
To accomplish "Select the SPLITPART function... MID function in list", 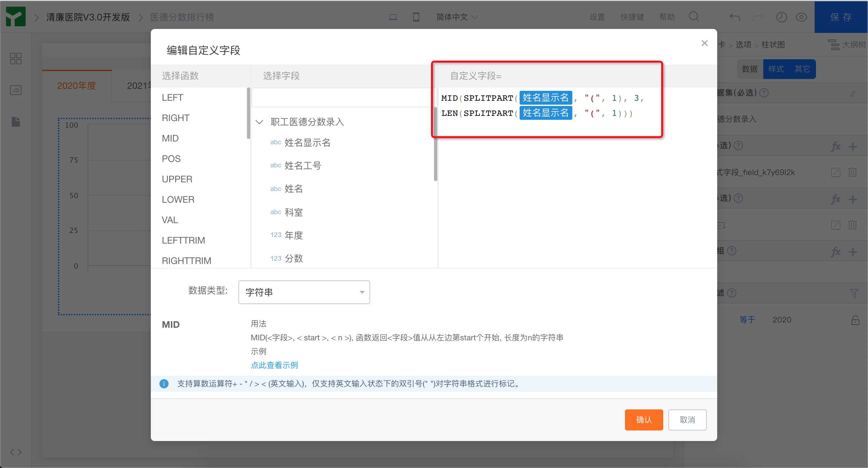I will (170, 138).
